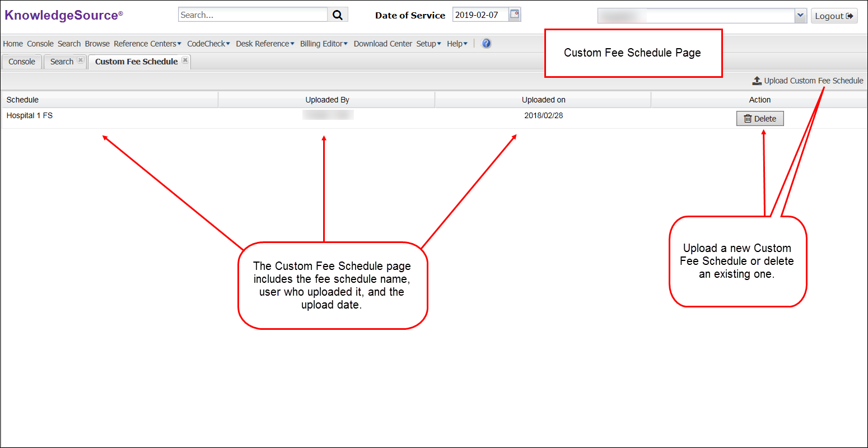868x448 pixels.
Task: Go to Download Center
Action: click(382, 44)
